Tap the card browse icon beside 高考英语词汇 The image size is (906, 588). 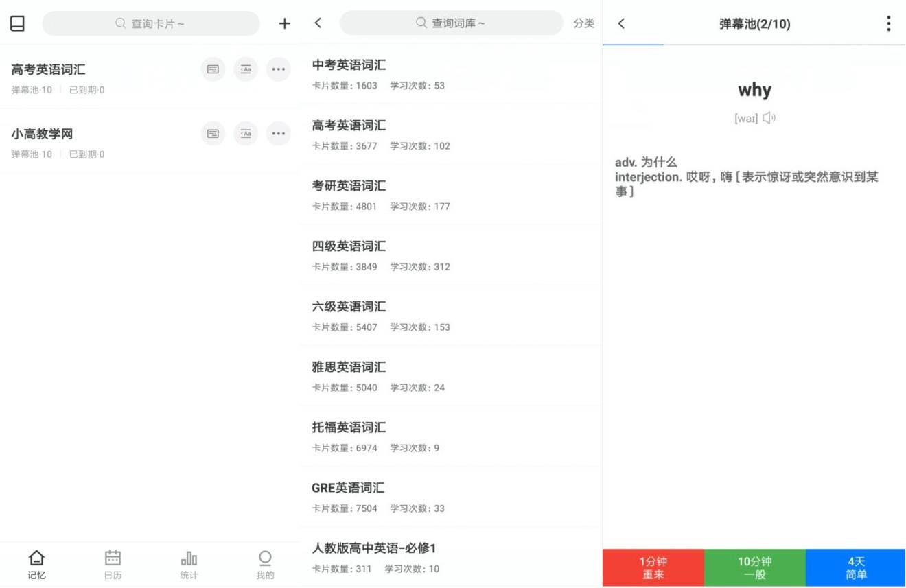point(213,69)
